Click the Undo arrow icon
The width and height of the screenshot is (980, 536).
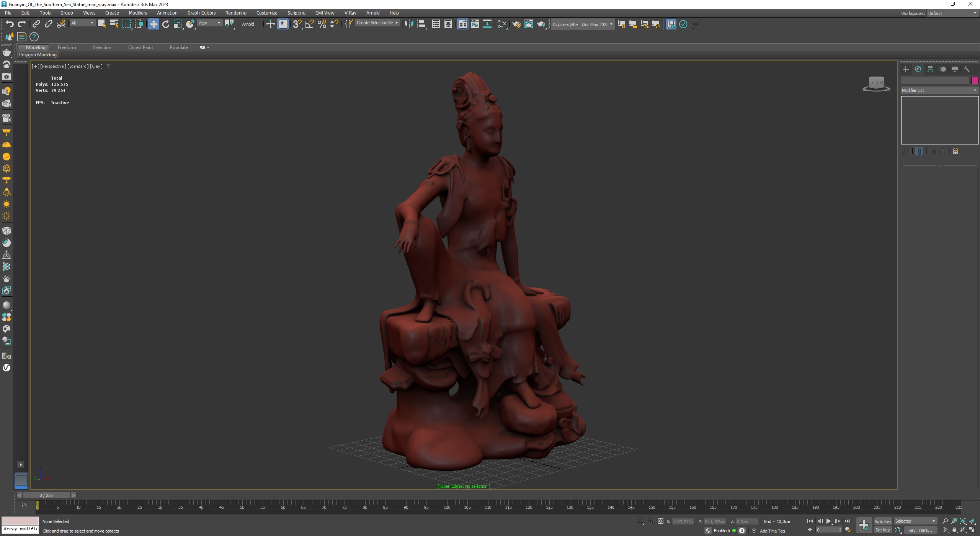(x=10, y=24)
